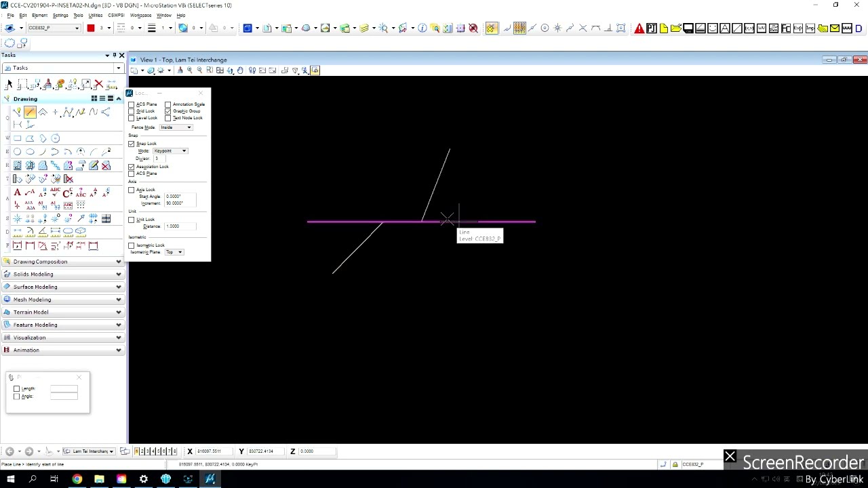Open the Settings menu
The width and height of the screenshot is (868, 488).
(60, 15)
